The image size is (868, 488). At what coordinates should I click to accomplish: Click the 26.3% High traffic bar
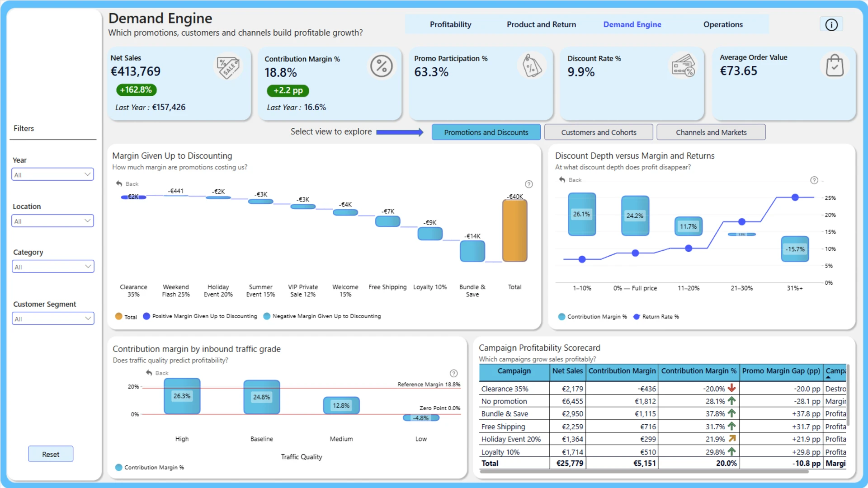182,396
